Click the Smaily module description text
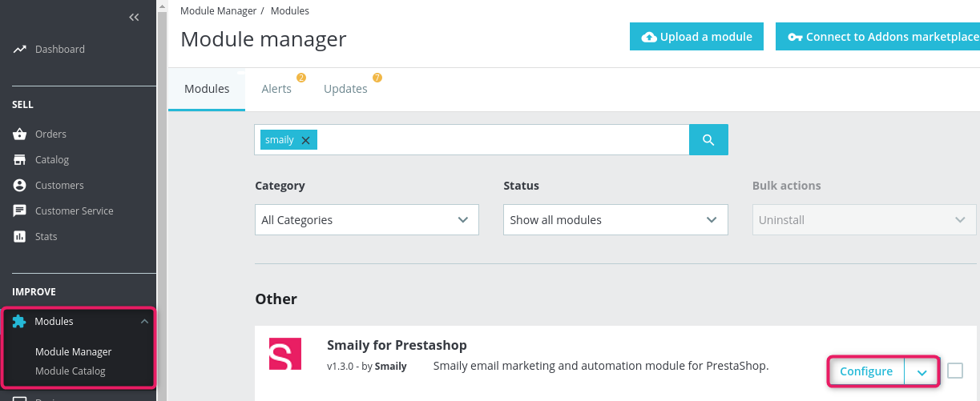The height and width of the screenshot is (401, 980). pyautogui.click(x=601, y=367)
